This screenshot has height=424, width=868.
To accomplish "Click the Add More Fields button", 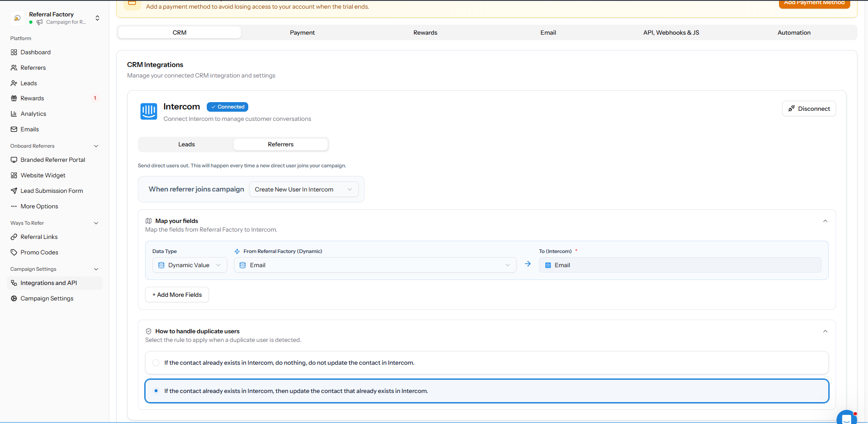I will coord(177,295).
